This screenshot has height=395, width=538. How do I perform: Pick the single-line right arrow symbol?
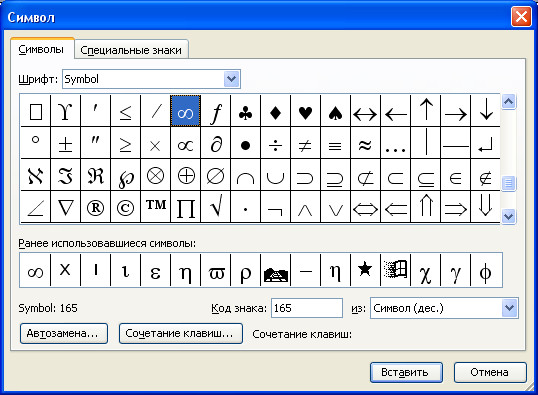pos(456,111)
